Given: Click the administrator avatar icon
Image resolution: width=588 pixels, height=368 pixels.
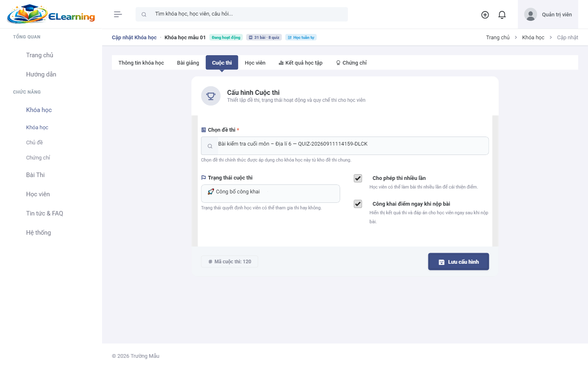Looking at the screenshot, I should click(x=530, y=14).
